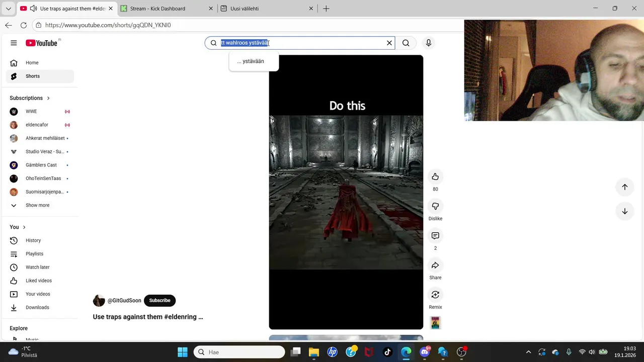Viewport: 644px width, 362px height.
Task: Open the Windows Start menu
Action: point(183,352)
